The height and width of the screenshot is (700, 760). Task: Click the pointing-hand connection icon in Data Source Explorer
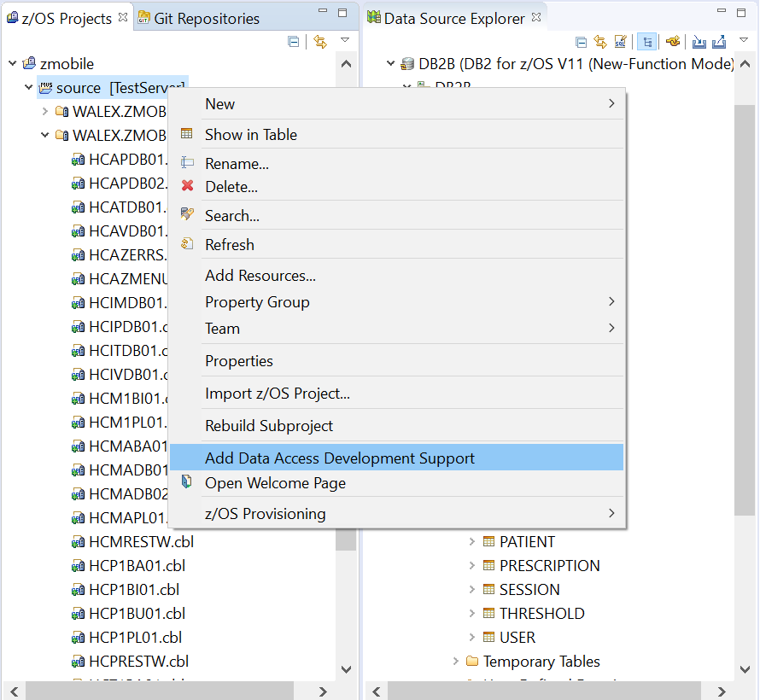point(672,41)
